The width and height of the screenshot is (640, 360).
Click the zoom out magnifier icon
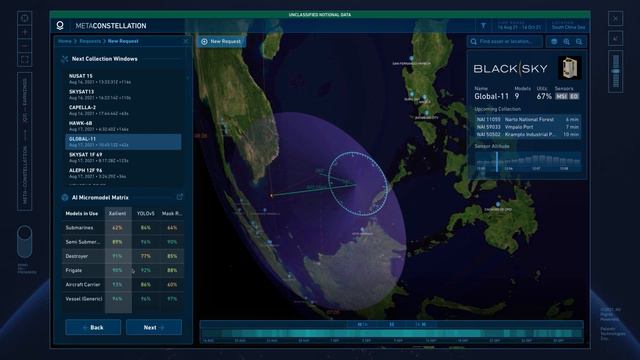click(x=579, y=41)
